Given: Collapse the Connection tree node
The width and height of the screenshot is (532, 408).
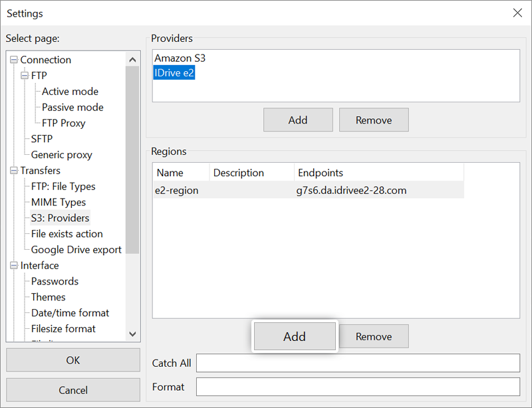Looking at the screenshot, I should tap(13, 60).
